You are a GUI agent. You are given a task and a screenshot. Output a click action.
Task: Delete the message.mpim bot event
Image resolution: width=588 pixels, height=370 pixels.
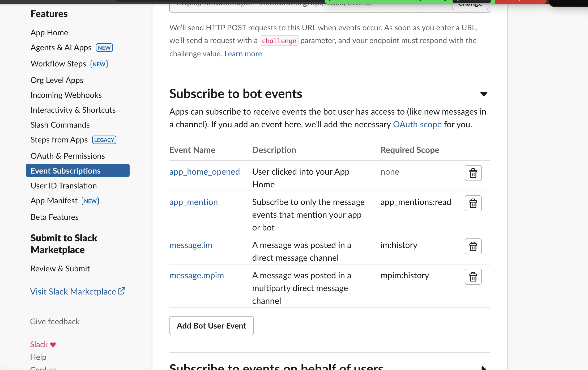tap(473, 277)
